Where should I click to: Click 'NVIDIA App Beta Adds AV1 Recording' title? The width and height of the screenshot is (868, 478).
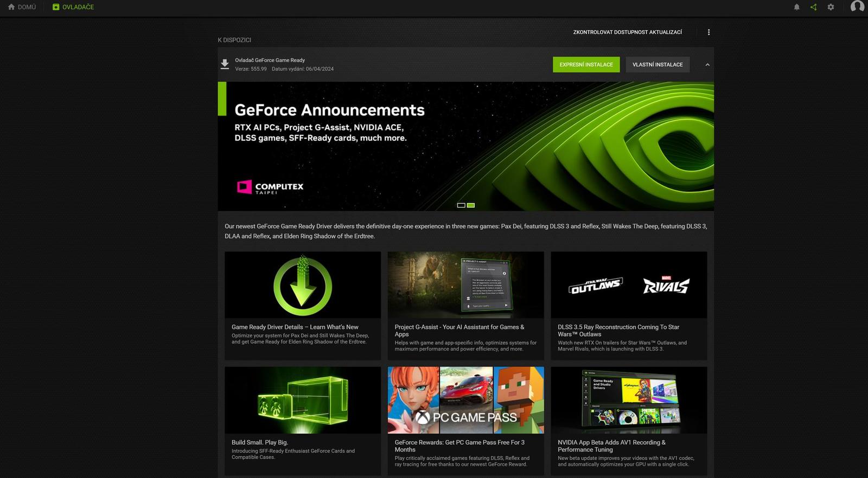click(611, 446)
